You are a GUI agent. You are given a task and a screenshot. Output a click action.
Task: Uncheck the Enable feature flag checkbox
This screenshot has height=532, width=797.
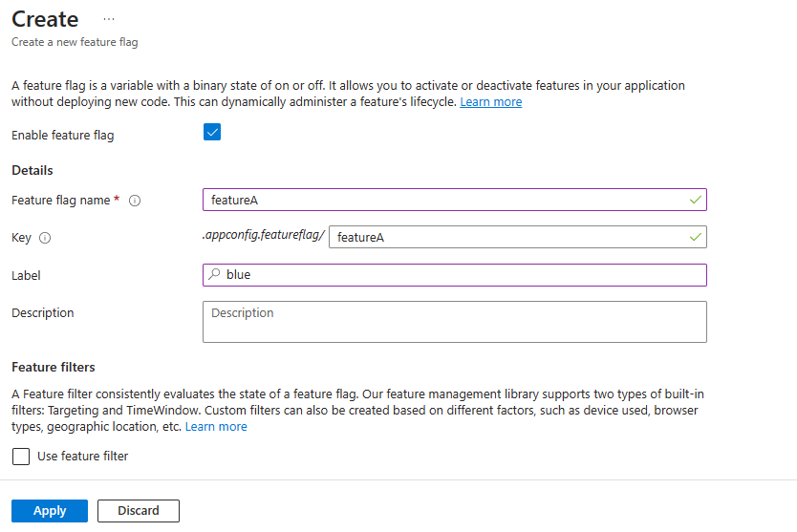point(212,133)
